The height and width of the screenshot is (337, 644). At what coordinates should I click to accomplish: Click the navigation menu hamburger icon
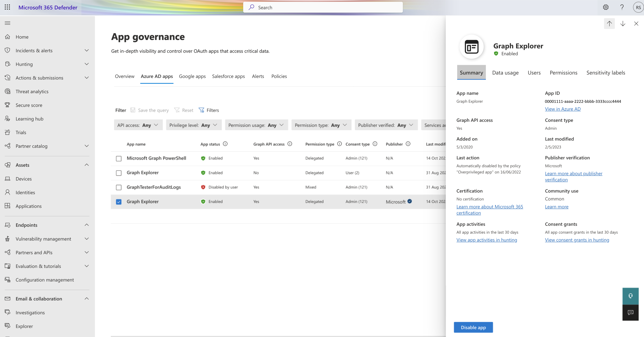pyautogui.click(x=8, y=23)
